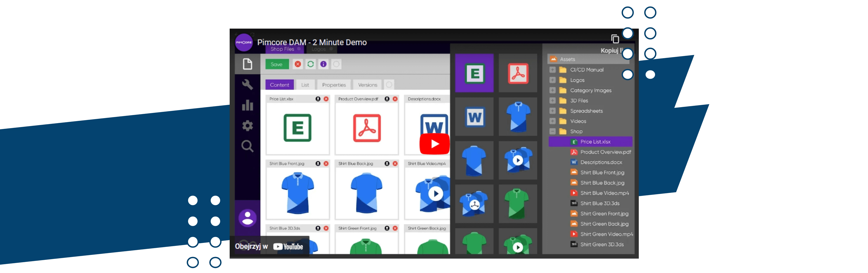Viewport: 868px width, 273px height.
Task: Click 'Obejrzyj w YouTube' button
Action: click(x=269, y=247)
